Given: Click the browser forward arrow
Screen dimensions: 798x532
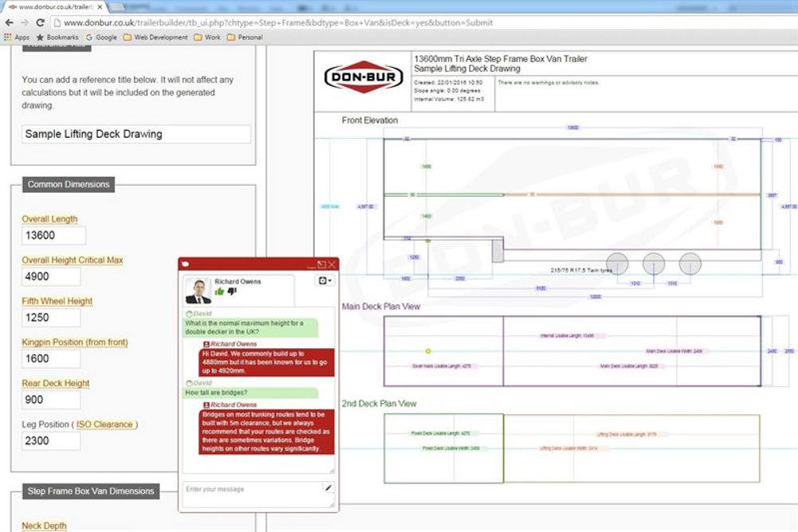Looking at the screenshot, I should pos(25,23).
